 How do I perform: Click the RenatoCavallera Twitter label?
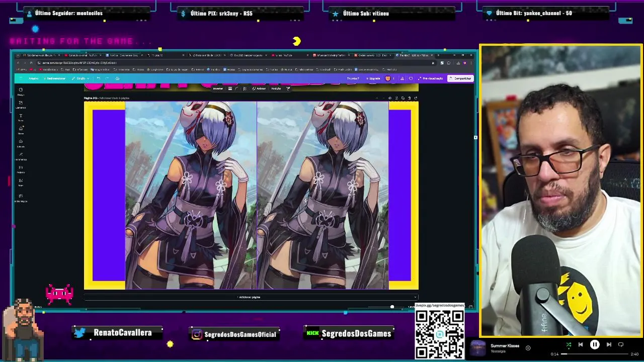(x=122, y=333)
